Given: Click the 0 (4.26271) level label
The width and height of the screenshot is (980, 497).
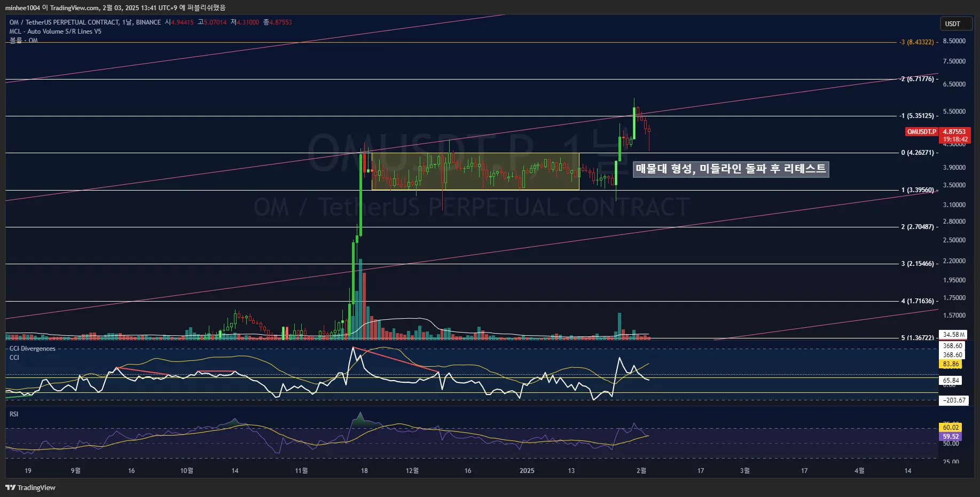Looking at the screenshot, I should tap(918, 153).
